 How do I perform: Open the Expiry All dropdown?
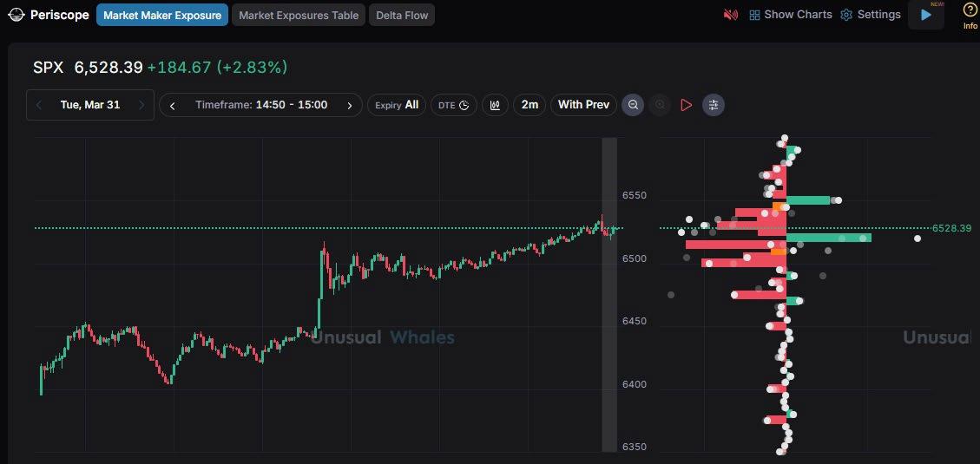[397, 105]
